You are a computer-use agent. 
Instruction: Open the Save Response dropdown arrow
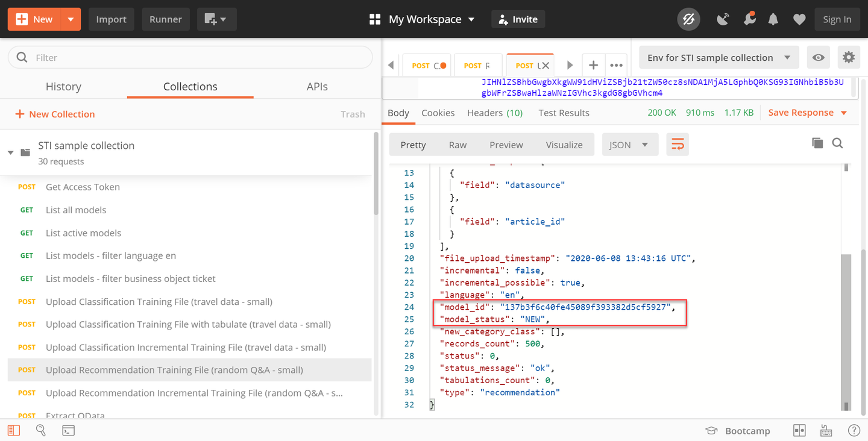tap(844, 113)
